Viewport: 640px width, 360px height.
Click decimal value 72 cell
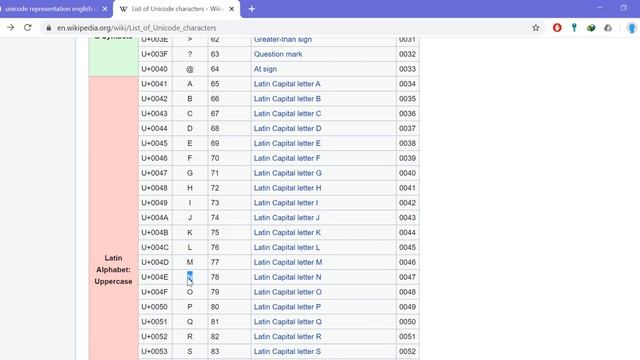pyautogui.click(x=229, y=188)
